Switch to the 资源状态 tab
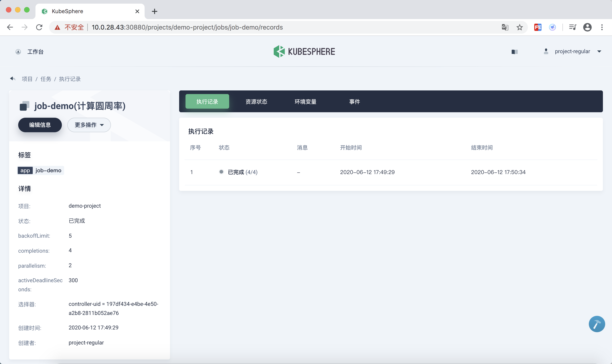 click(x=256, y=102)
